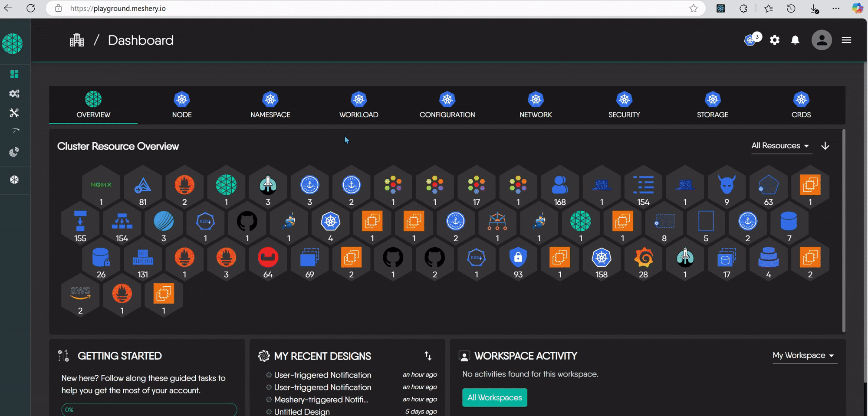This screenshot has height=416, width=868.
Task: Click the NGINX hexagon resource icon
Action: coord(101,185)
